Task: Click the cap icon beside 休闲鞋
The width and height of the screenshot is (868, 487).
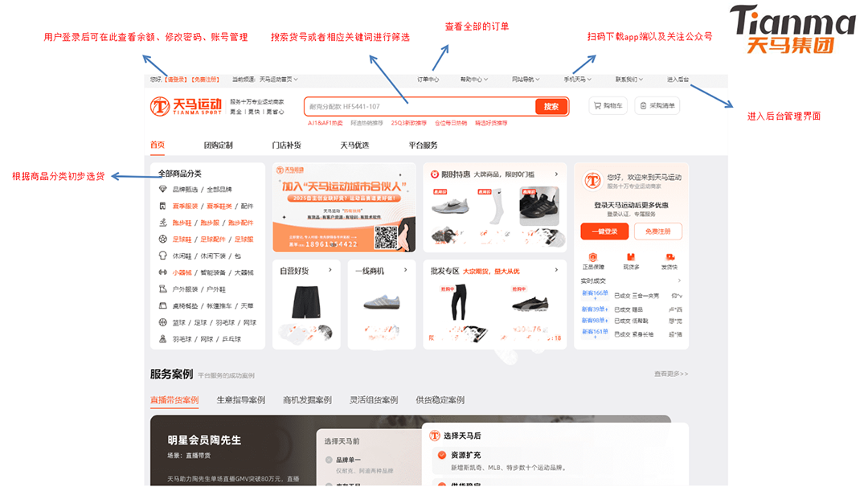Action: click(x=162, y=255)
